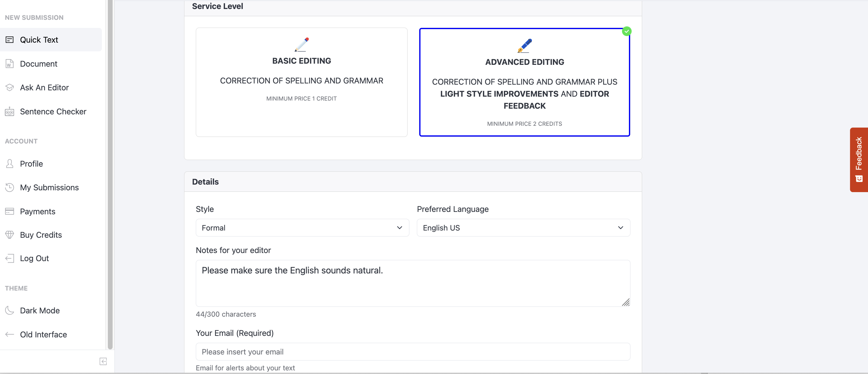Screen dimensions: 868x374
Task: Click into the Notes for your editor textarea
Action: [413, 283]
